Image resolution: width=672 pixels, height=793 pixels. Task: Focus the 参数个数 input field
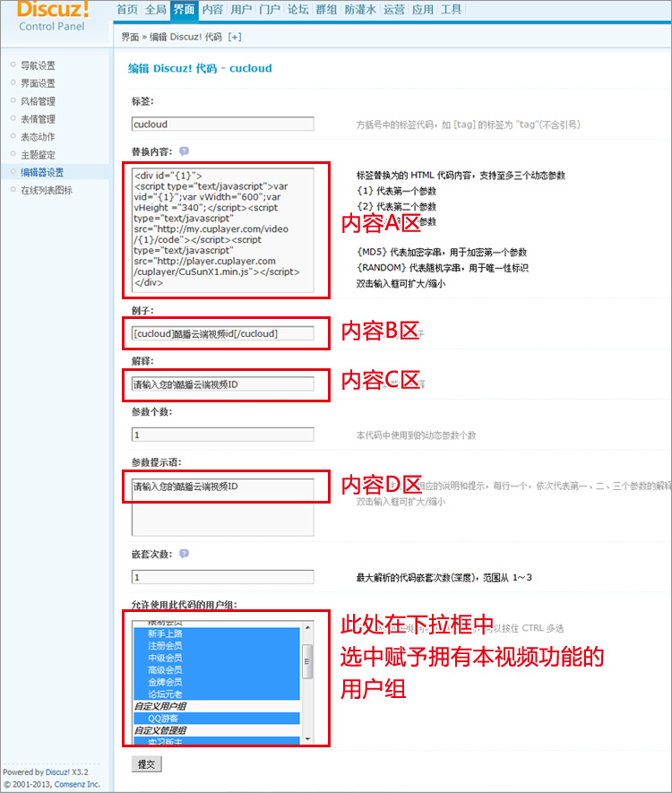(222, 435)
